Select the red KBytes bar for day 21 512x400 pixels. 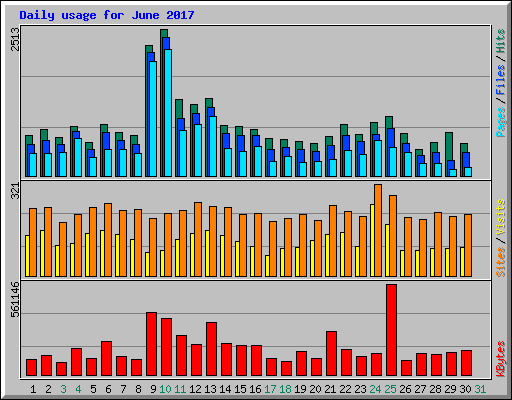click(331, 354)
